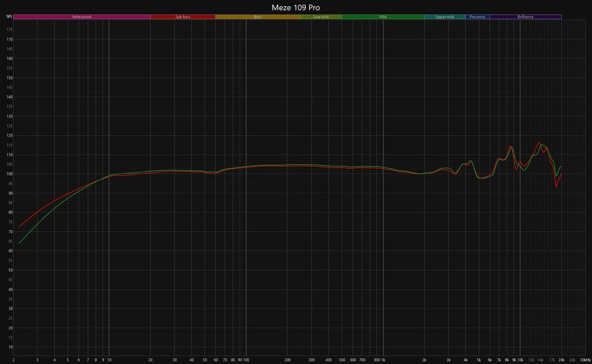This screenshot has width=592, height=364.
Task: Click the Presence band segment
Action: click(x=478, y=17)
